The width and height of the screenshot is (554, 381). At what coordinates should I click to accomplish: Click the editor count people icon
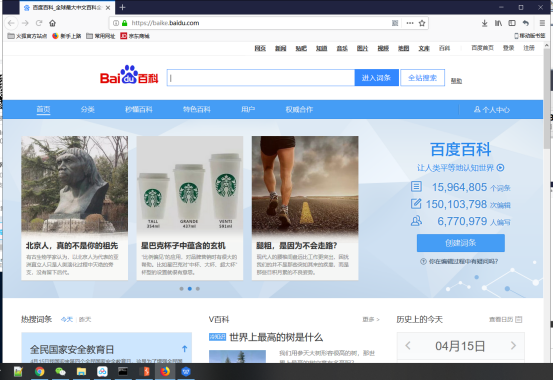pyautogui.click(x=416, y=221)
